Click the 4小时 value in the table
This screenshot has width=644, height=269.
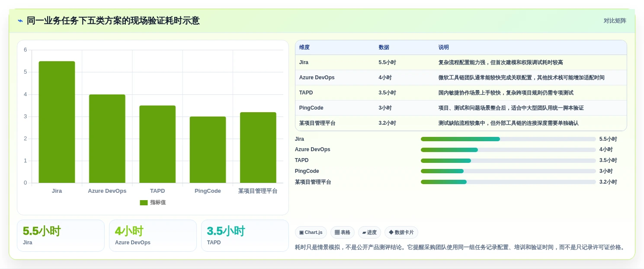(x=385, y=78)
